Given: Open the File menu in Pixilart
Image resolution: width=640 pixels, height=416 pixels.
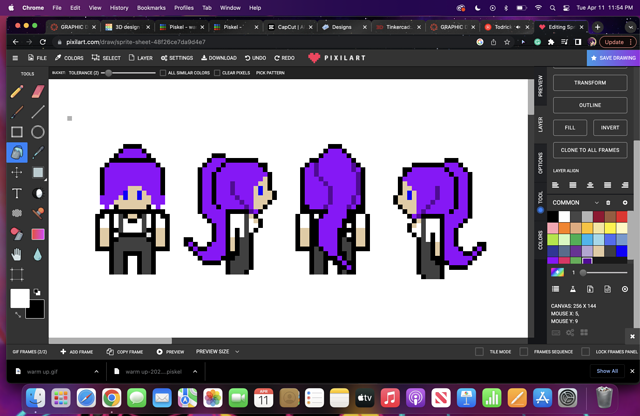Looking at the screenshot, I should pyautogui.click(x=36, y=58).
